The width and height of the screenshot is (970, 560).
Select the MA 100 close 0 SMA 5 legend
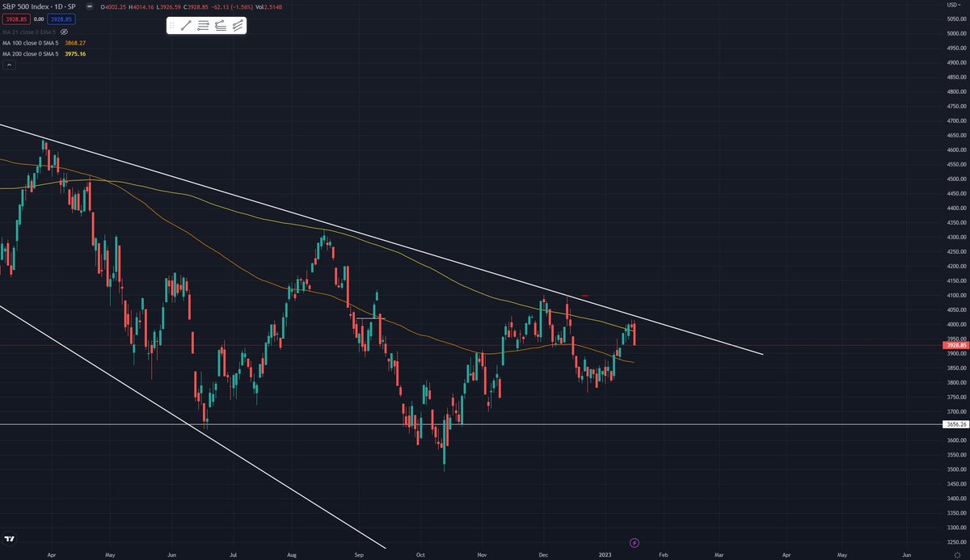(32, 42)
